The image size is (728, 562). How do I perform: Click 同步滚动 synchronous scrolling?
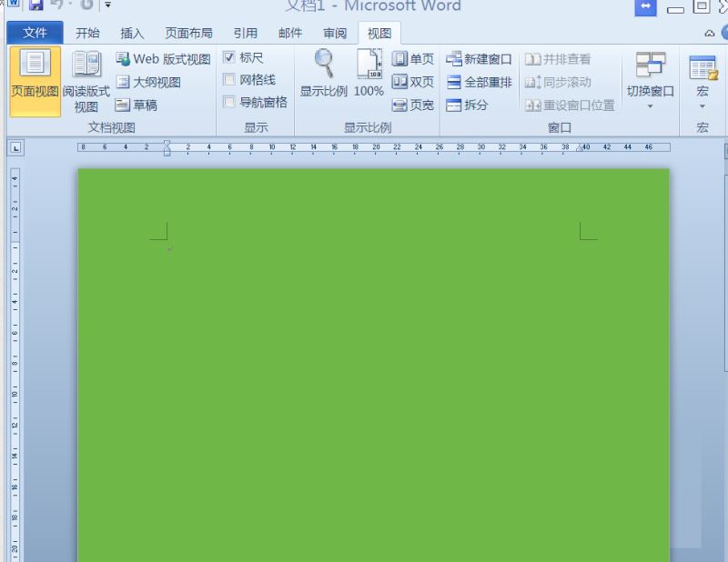pyautogui.click(x=558, y=82)
